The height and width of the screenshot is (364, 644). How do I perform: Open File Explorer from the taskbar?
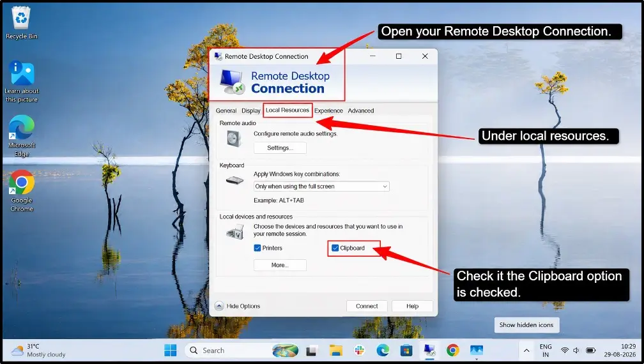(x=335, y=351)
